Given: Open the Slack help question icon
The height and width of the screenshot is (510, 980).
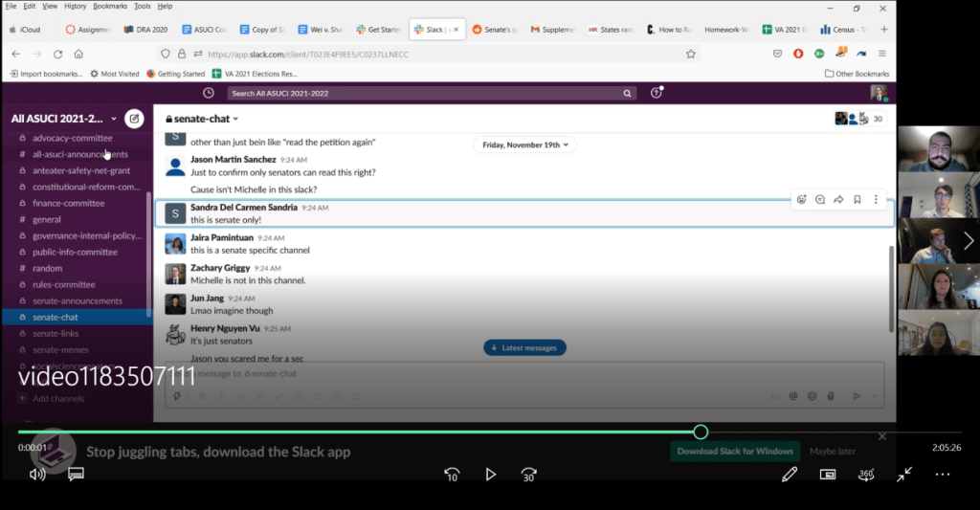Looking at the screenshot, I should (656, 93).
